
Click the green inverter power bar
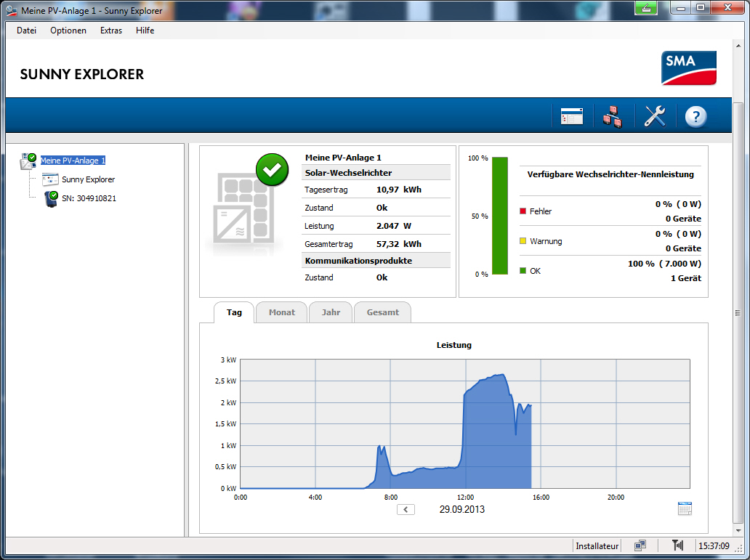click(x=500, y=216)
